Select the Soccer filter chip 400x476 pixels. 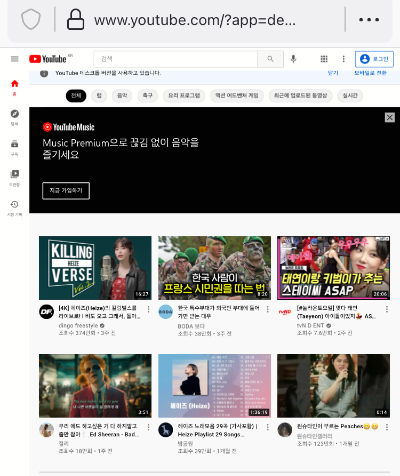point(148,96)
